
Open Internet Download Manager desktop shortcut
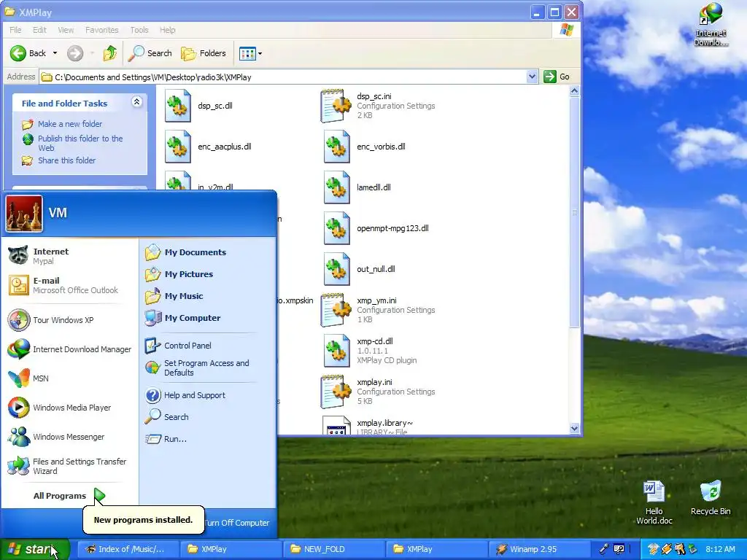point(711,25)
